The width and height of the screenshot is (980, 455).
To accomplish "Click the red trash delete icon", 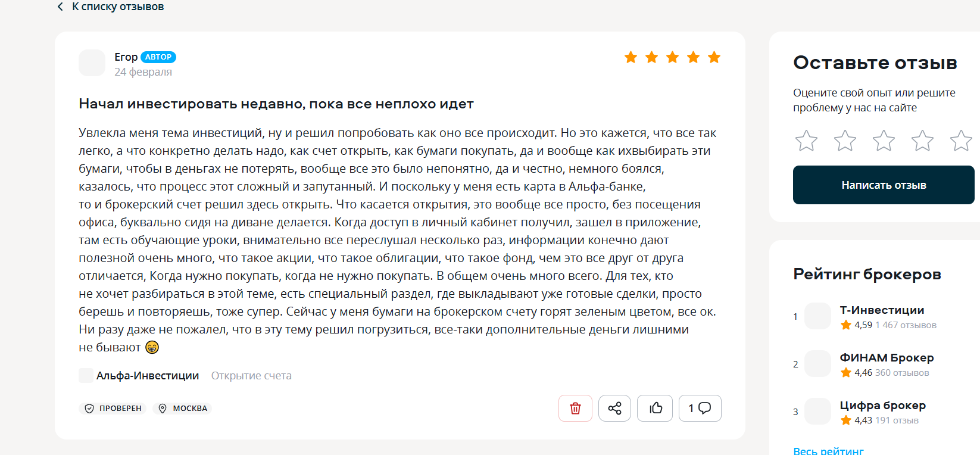I will point(575,409).
